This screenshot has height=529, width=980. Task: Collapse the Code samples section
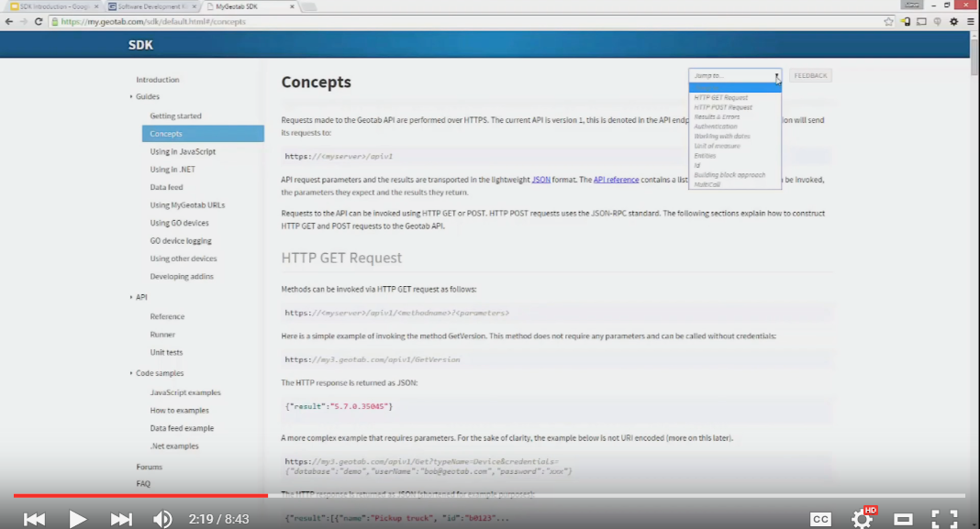pos(131,373)
